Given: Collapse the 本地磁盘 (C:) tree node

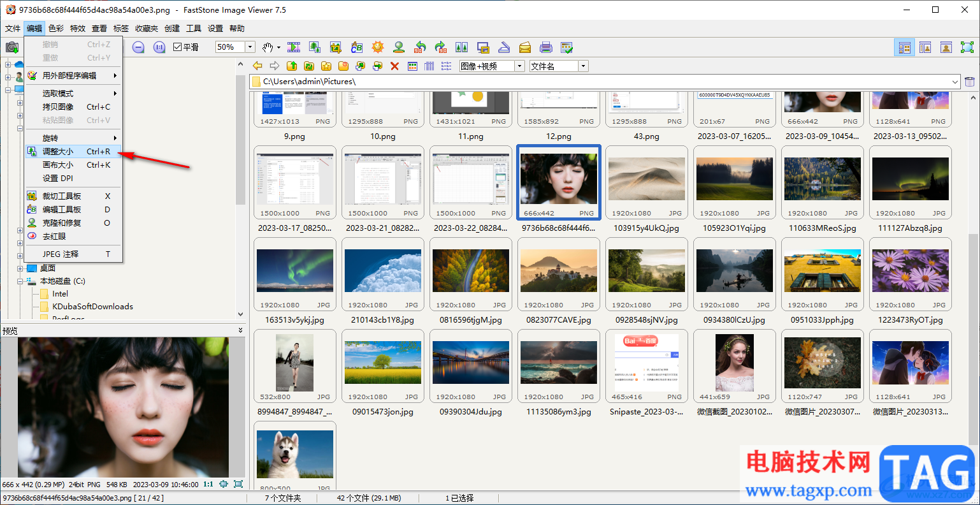Looking at the screenshot, I should coord(20,281).
